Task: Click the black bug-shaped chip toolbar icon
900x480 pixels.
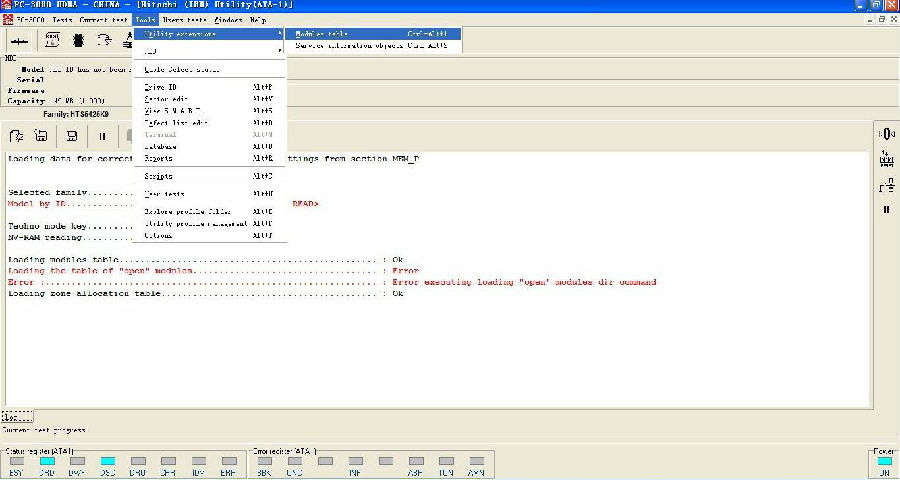Action: [x=79, y=40]
